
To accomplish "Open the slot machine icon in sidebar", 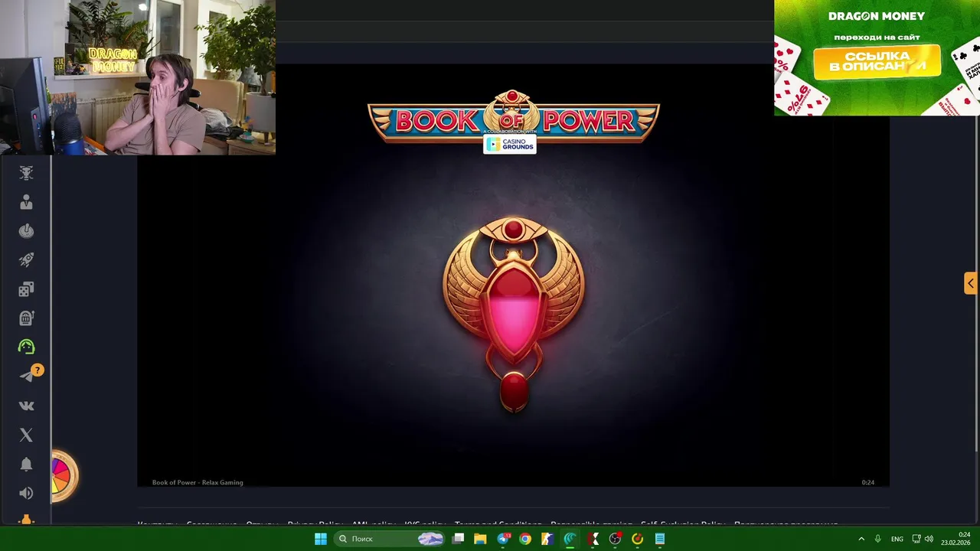I will pos(26,318).
